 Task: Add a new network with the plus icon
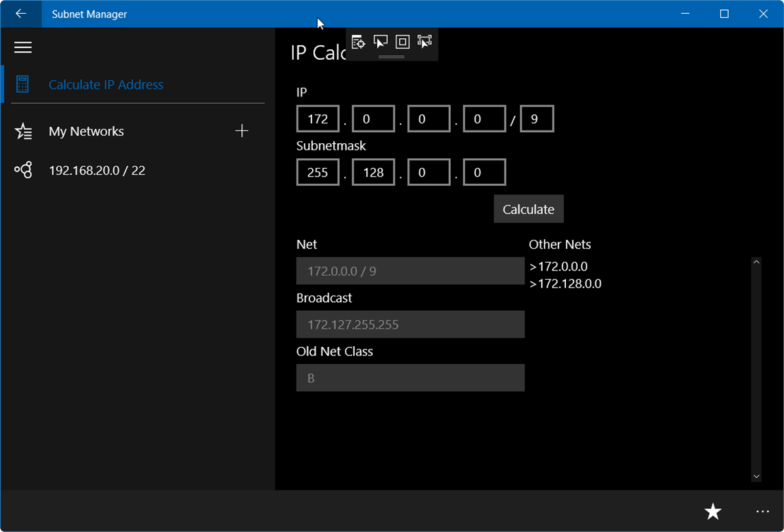[241, 131]
